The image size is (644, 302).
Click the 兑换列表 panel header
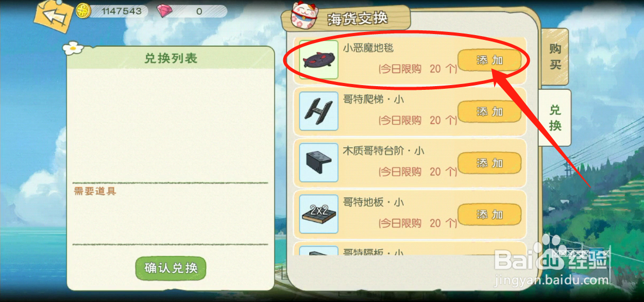pyautogui.click(x=171, y=58)
